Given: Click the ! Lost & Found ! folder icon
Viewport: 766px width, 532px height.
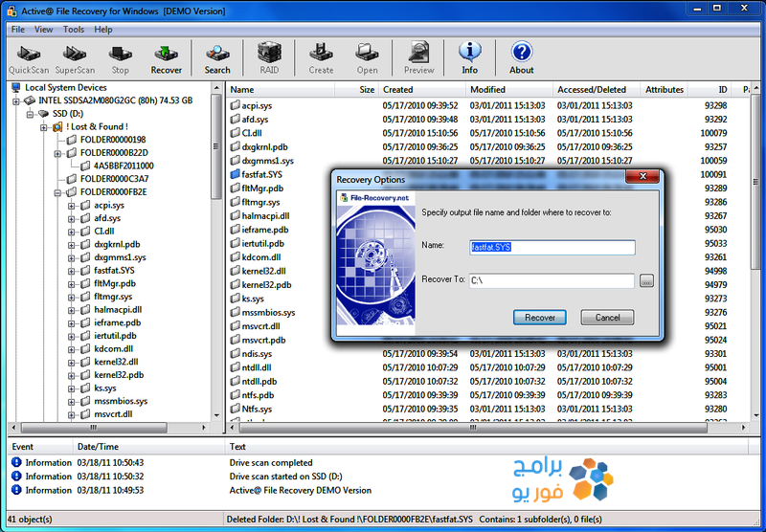Looking at the screenshot, I should pos(57,127).
